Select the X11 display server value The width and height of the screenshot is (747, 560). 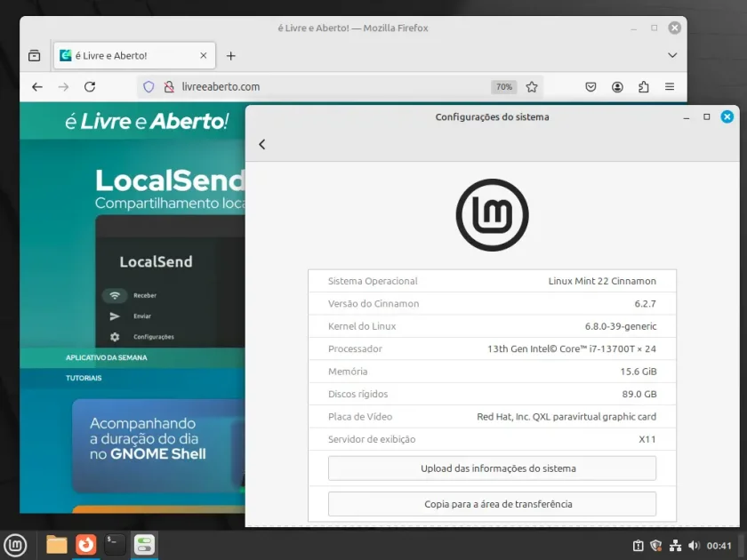pyautogui.click(x=647, y=439)
